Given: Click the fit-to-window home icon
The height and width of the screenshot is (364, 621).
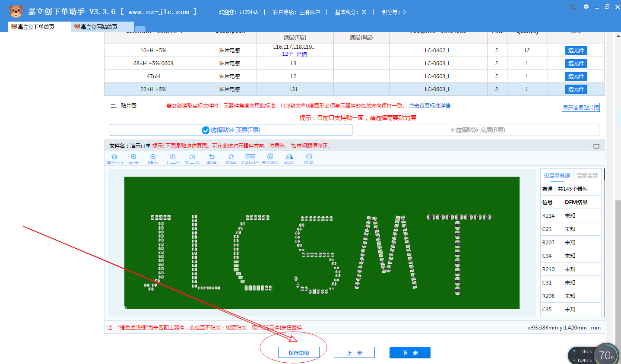Looking at the screenshot, I should [114, 158].
